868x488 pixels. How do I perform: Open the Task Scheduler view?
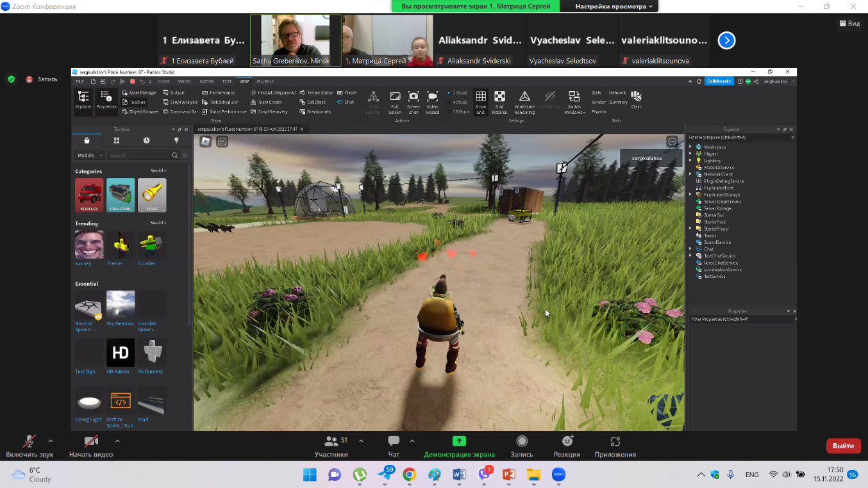pyautogui.click(x=220, y=102)
